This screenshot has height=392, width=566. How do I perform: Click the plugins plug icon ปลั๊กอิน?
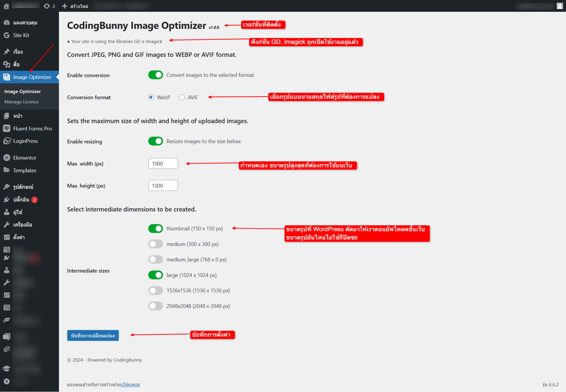pyautogui.click(x=7, y=199)
